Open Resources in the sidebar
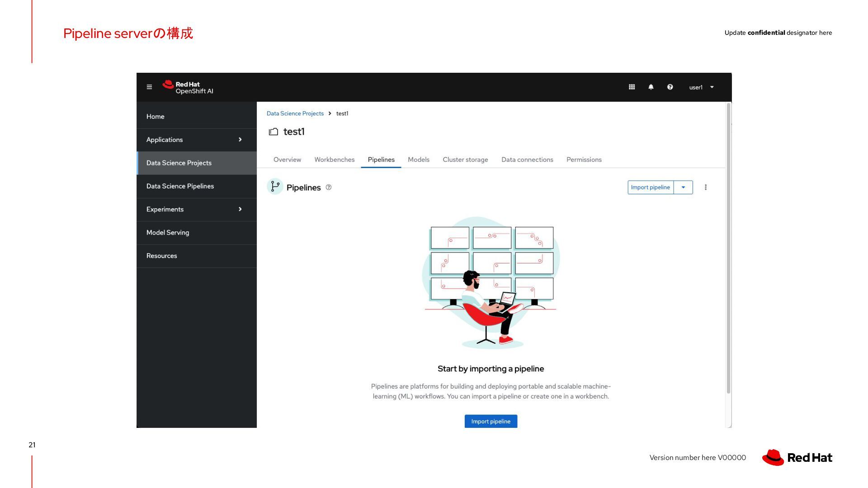This screenshot has width=868, height=488. 197,256
